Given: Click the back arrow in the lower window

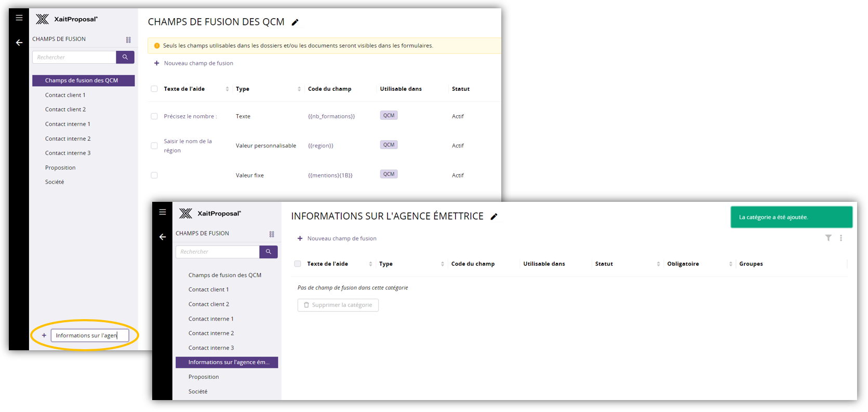Looking at the screenshot, I should pyautogui.click(x=163, y=237).
